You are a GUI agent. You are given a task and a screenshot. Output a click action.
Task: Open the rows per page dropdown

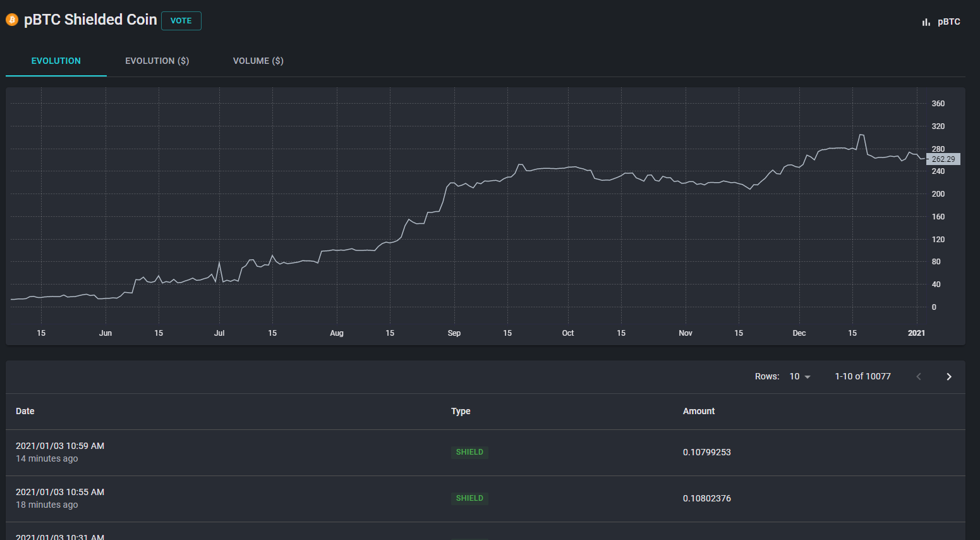[800, 377]
